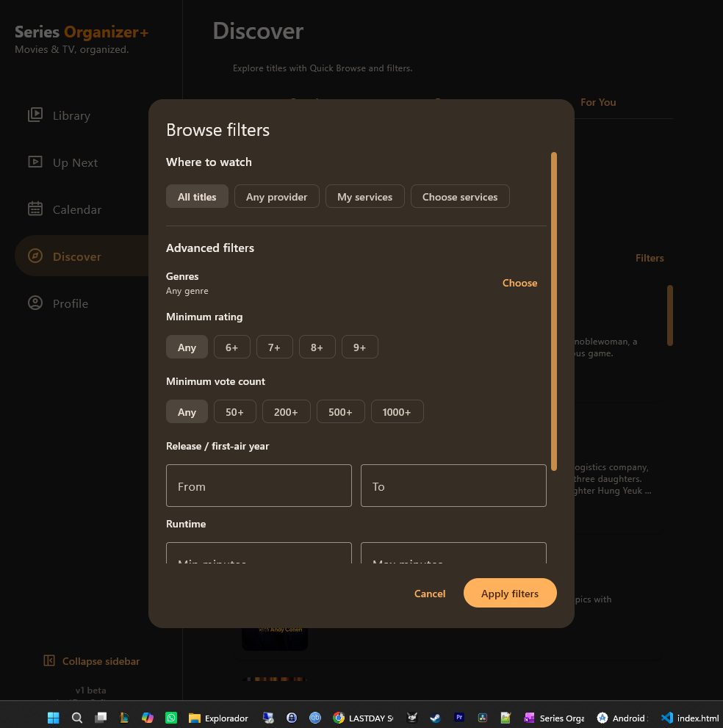Open Notepad++ from the taskbar

(506, 718)
